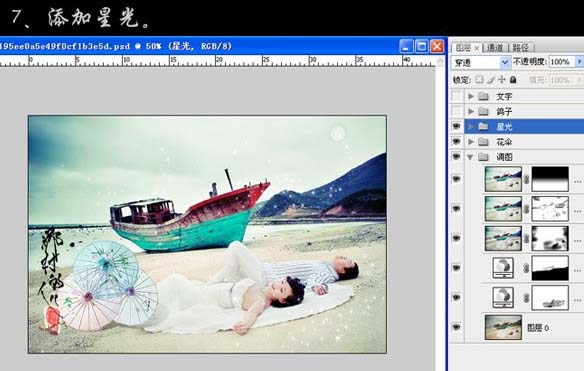This screenshot has width=584, height=371.
Task: Switch to the 图层 tab
Action: (x=463, y=48)
